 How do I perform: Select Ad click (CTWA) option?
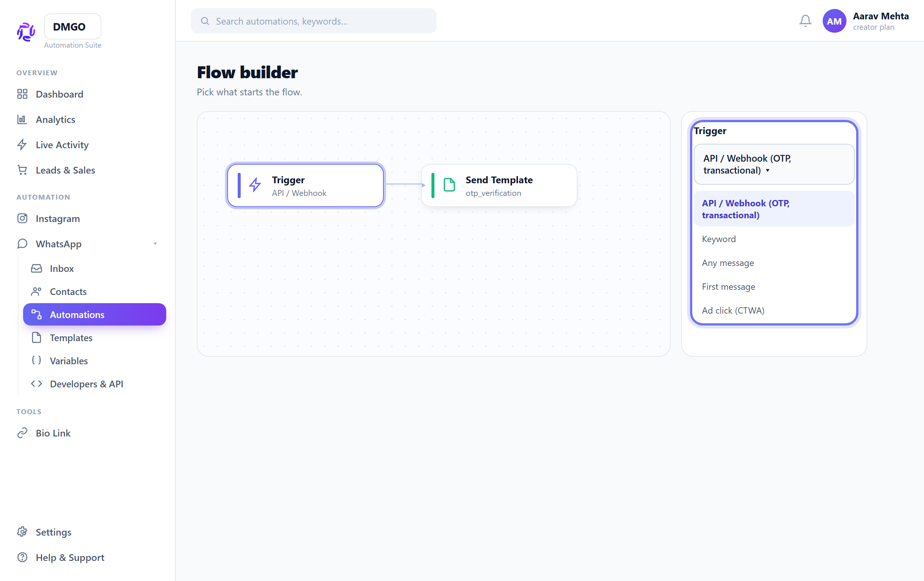774,310
